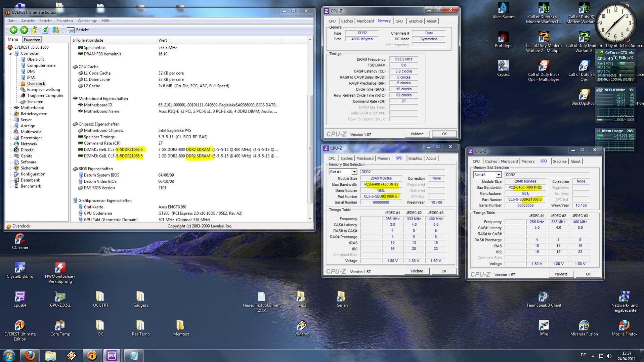Image resolution: width=644 pixels, height=362 pixels.
Task: Open HWMonitor.exe shortcut on desktop
Action: point(60,273)
